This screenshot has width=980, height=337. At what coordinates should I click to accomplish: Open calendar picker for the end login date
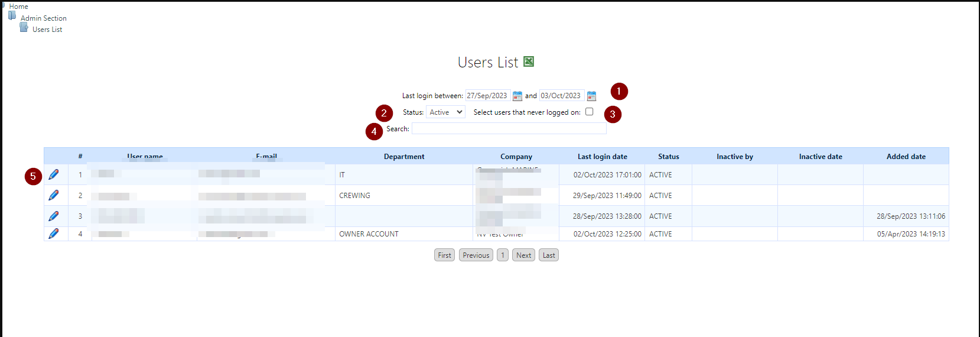pyautogui.click(x=591, y=96)
